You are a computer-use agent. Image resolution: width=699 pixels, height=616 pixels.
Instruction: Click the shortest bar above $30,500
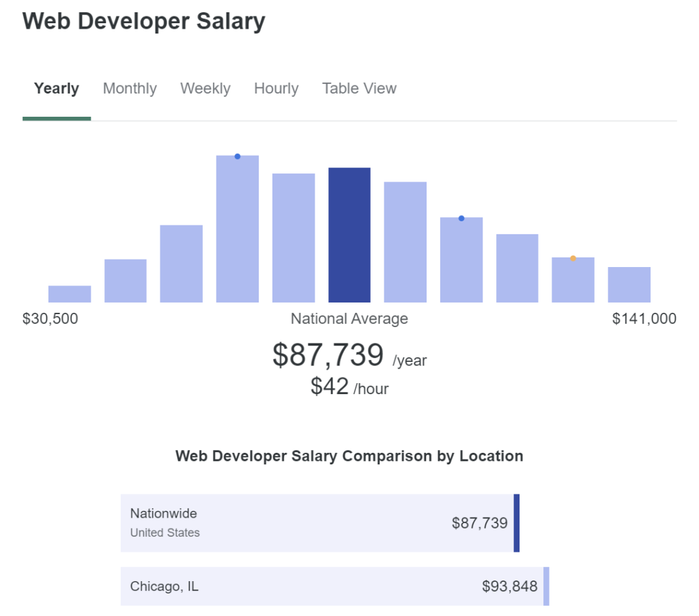(x=70, y=294)
